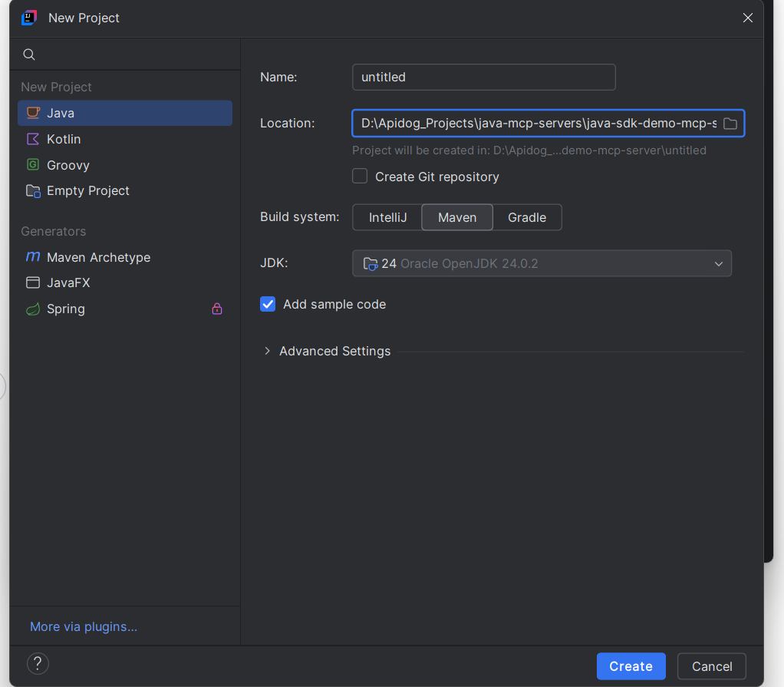Choose JavaFX generator
Image resolution: width=784 pixels, height=687 pixels.
click(125, 282)
